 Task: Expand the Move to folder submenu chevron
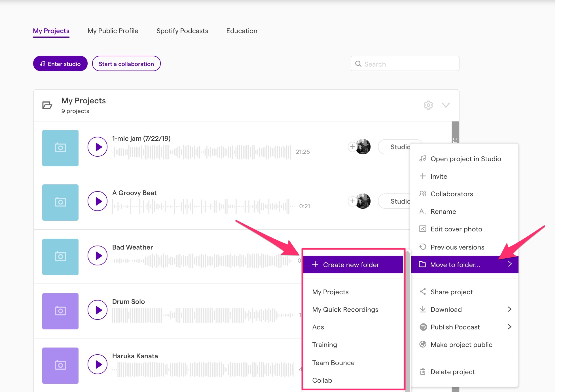pyautogui.click(x=510, y=264)
